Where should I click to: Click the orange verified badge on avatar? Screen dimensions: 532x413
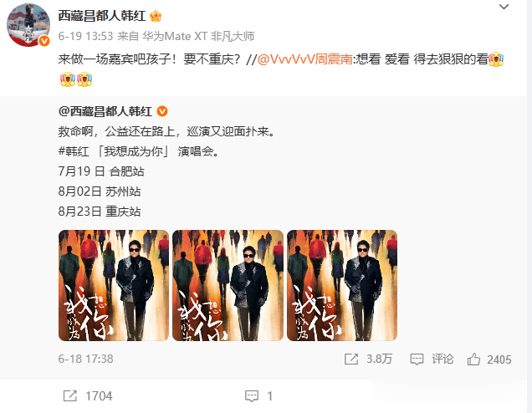[x=44, y=41]
